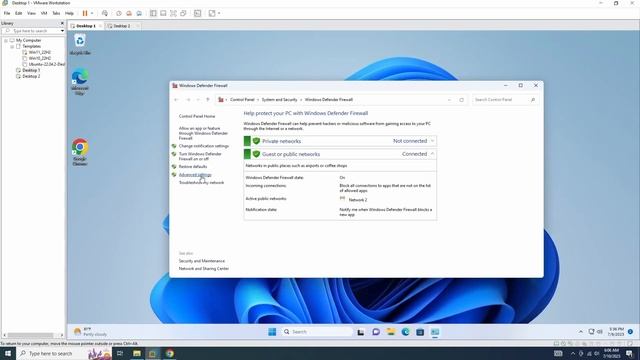This screenshot has width=640, height=360.
Task: Enter full screen mode icon in VMware toolbar
Action: pyautogui.click(x=173, y=13)
